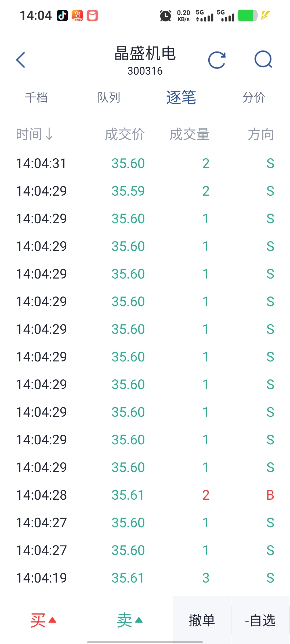Select the red 14:04:28 buy trade row
The image size is (290, 644).
145,495
